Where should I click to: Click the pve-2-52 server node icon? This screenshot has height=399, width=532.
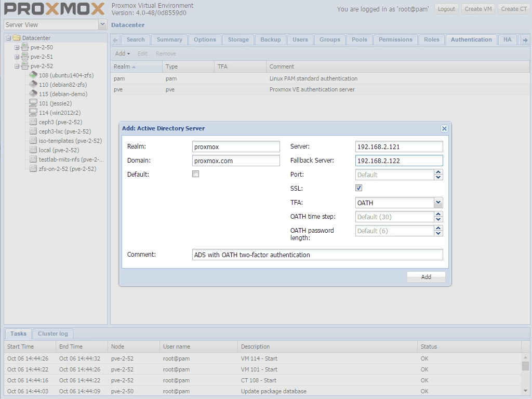(x=25, y=66)
